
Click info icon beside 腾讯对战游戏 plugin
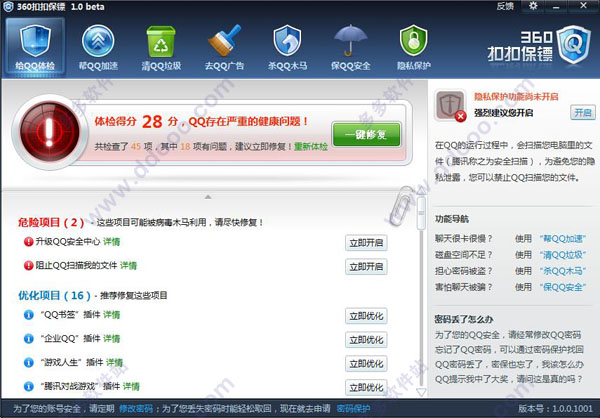pyautogui.click(x=29, y=387)
